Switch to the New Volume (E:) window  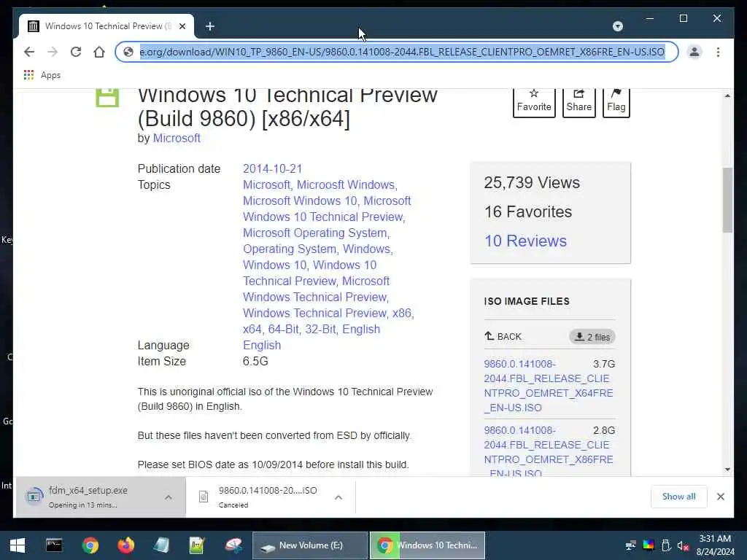click(309, 545)
